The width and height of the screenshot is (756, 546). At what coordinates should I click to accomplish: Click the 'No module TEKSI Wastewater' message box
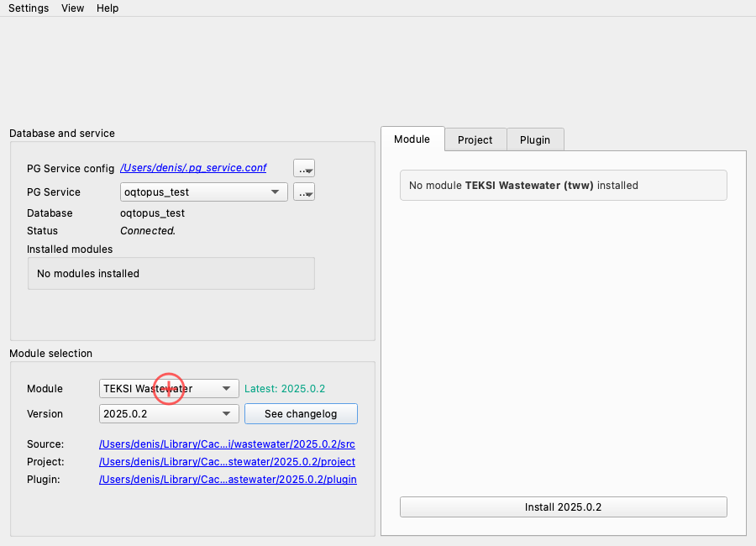click(563, 186)
